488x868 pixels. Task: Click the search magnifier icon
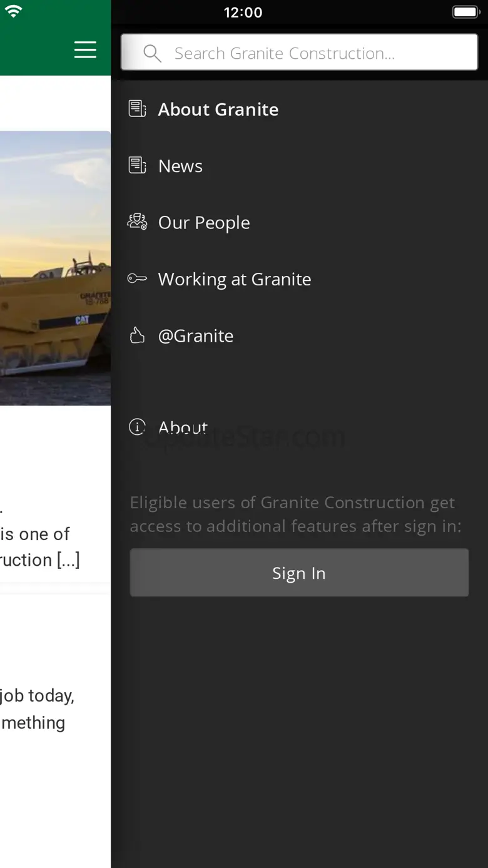(152, 53)
